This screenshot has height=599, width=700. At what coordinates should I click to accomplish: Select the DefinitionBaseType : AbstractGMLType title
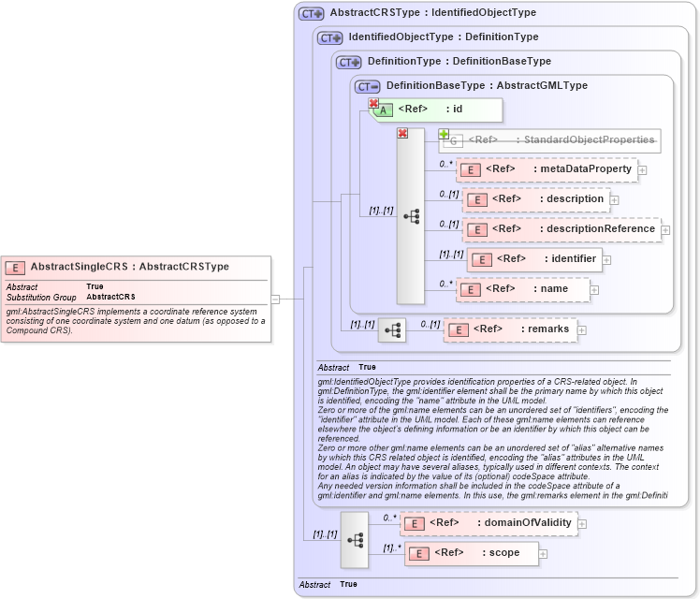[x=487, y=85]
